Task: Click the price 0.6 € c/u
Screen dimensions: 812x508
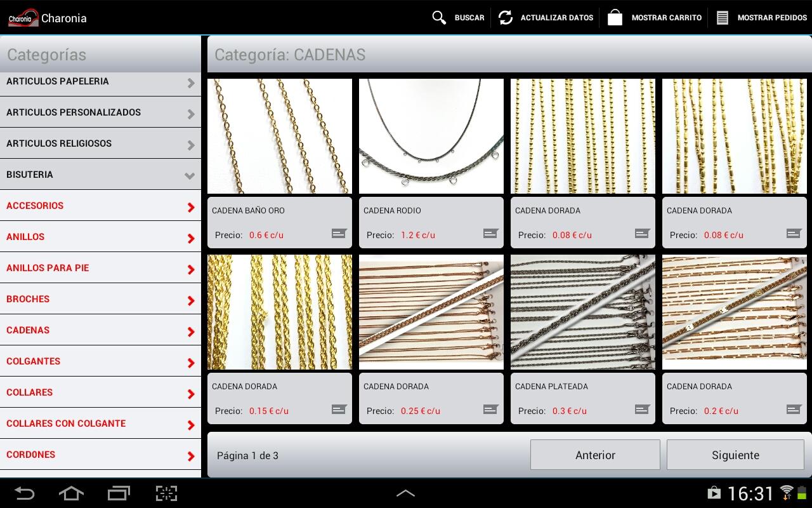Action: point(266,235)
